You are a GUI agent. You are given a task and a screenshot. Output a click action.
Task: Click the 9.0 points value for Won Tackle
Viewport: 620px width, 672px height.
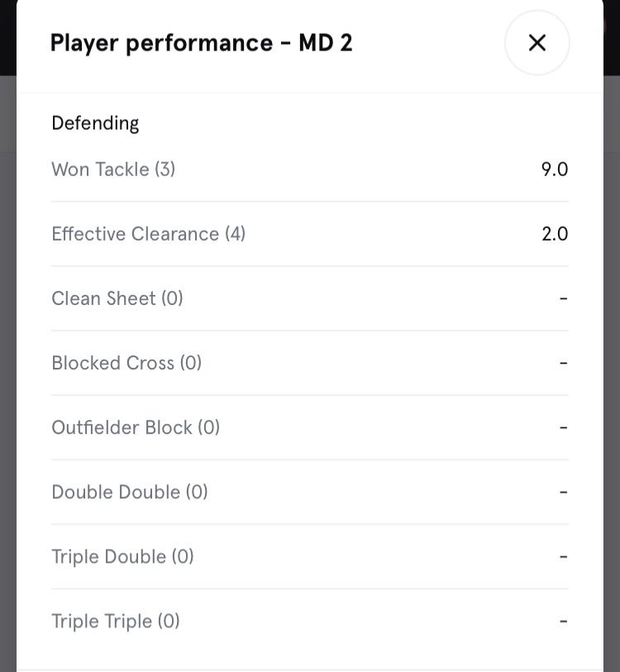(554, 169)
